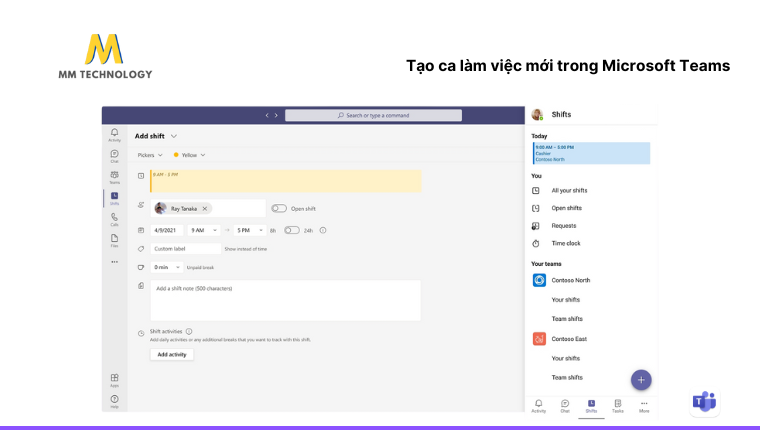Open today's 9:00 AM - 5:00 PM Cashier shift
The height and width of the screenshot is (430, 760).
click(591, 153)
